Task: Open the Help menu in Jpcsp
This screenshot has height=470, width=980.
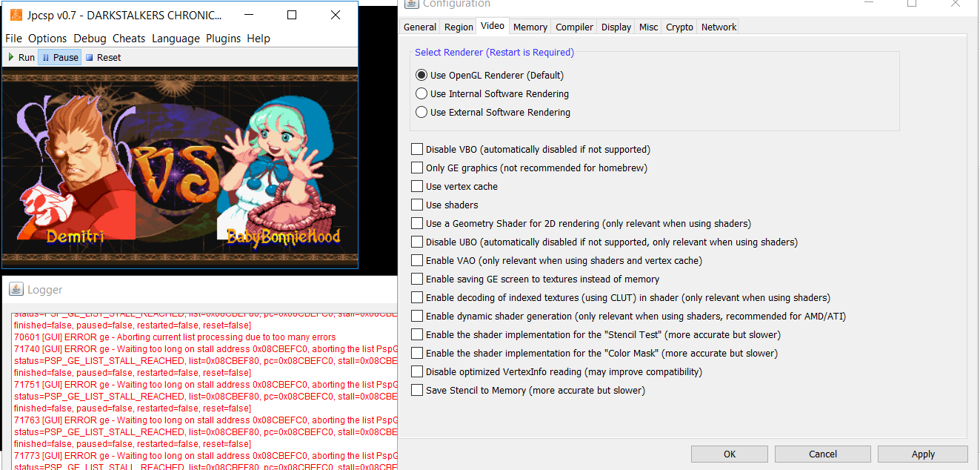Action: [x=259, y=39]
